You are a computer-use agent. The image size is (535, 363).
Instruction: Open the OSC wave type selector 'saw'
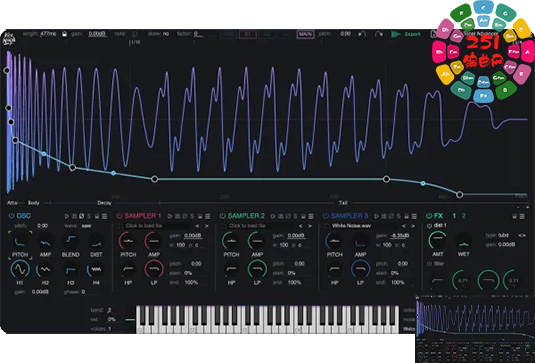click(86, 226)
